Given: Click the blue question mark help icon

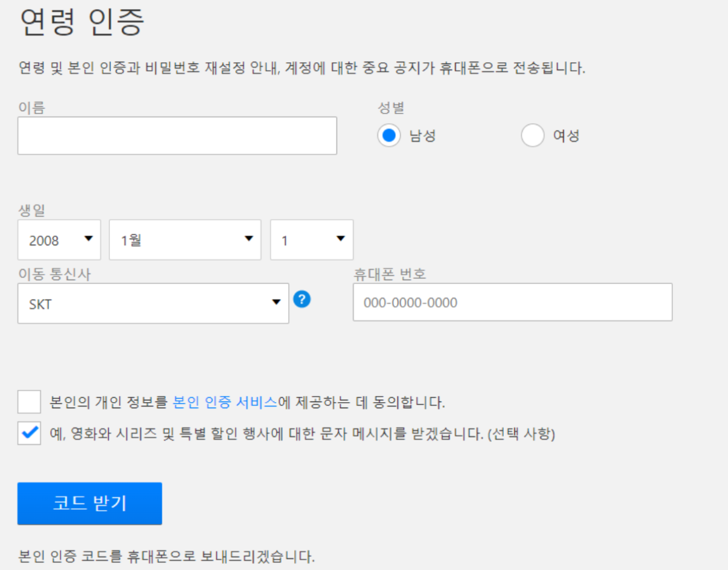Looking at the screenshot, I should click(302, 299).
